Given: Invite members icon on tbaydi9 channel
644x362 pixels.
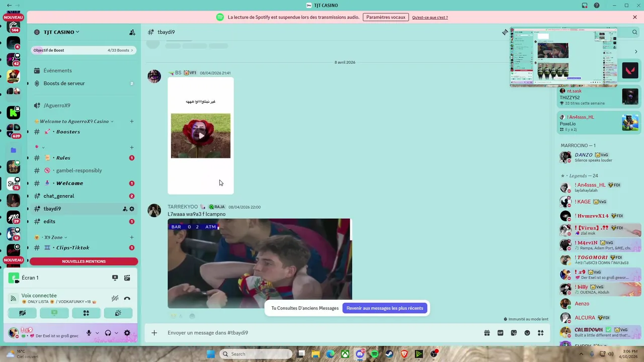Looking at the screenshot, I should point(125,209).
